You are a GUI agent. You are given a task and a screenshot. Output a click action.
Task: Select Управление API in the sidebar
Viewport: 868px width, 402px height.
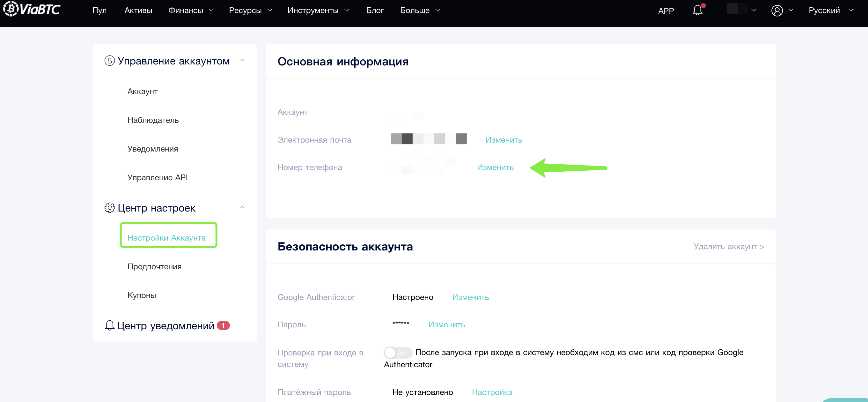[x=157, y=177]
